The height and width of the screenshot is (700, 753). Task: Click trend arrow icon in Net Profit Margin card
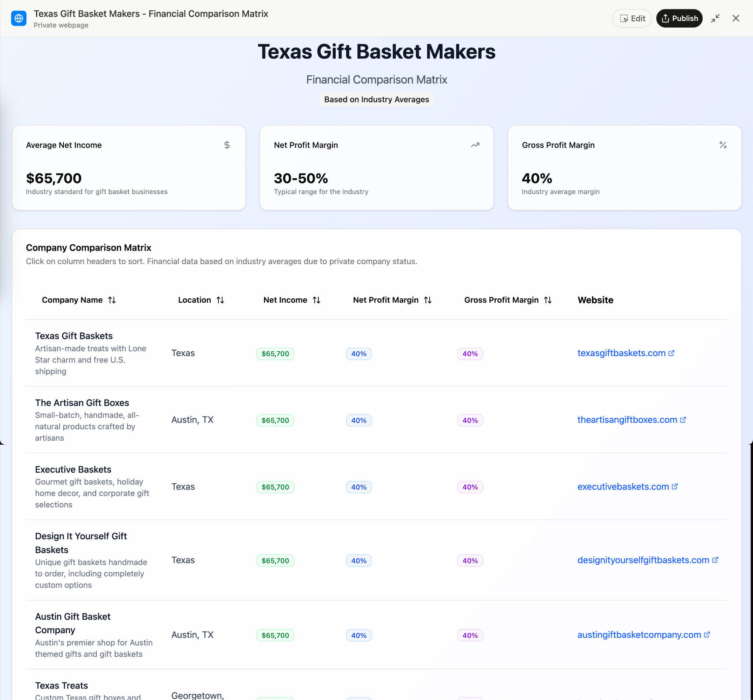coord(475,145)
